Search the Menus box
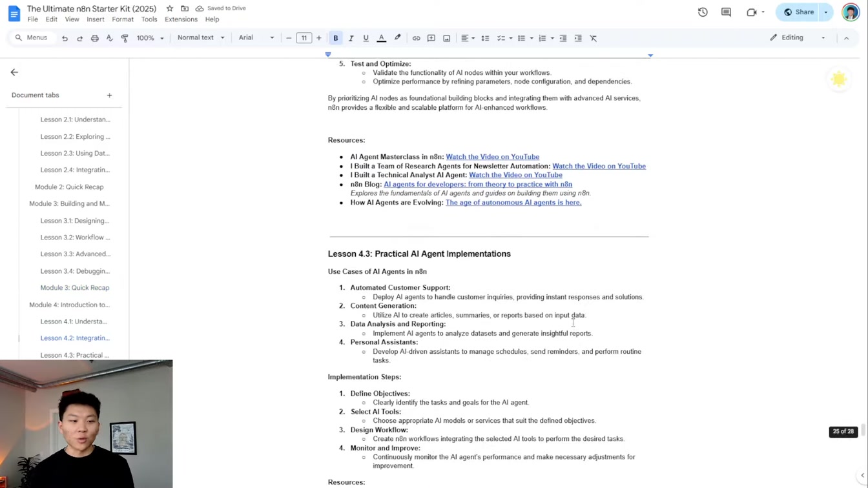This screenshot has height=488, width=868. tap(32, 37)
